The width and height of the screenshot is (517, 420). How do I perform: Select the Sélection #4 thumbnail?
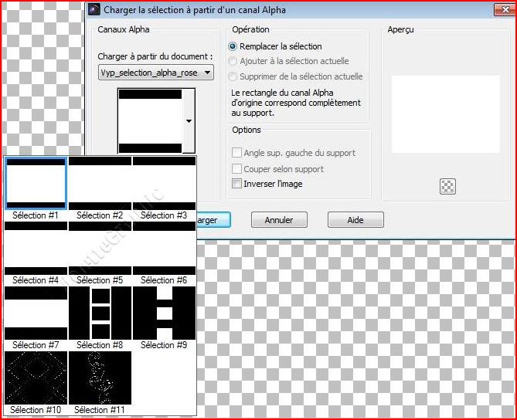click(x=36, y=248)
